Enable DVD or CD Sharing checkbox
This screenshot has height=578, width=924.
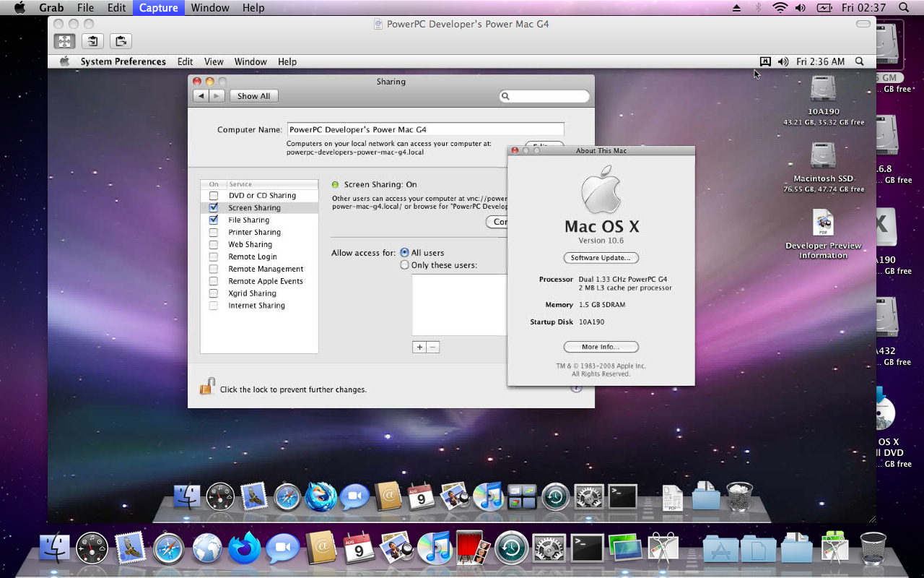[x=214, y=196]
